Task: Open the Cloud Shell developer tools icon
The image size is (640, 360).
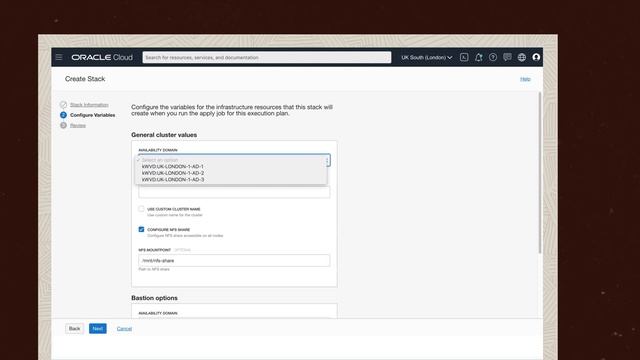Action: coord(464,57)
